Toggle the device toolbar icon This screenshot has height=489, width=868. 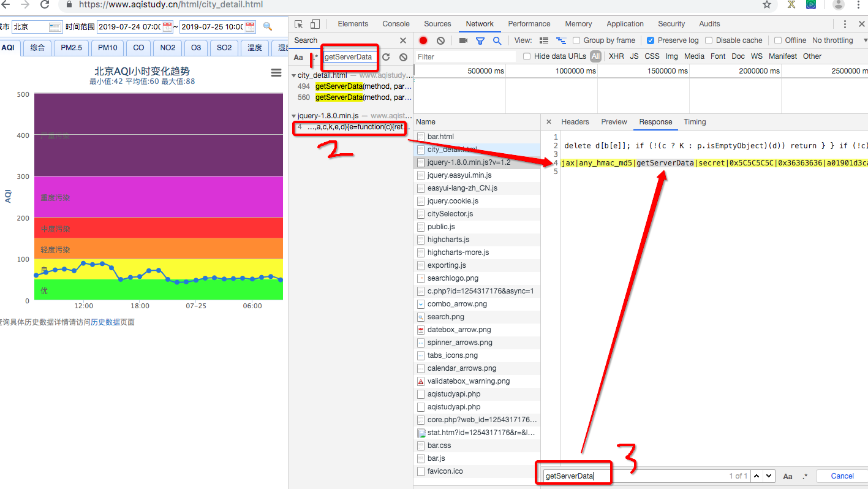[315, 24]
